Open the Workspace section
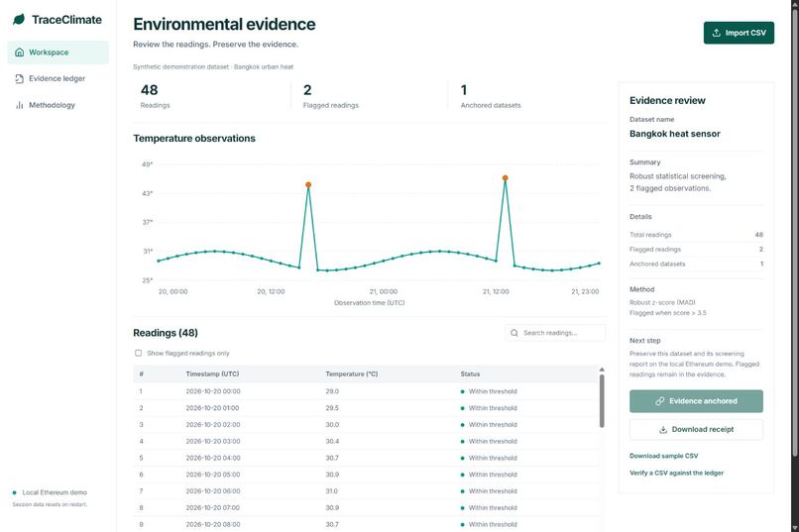 (58, 53)
